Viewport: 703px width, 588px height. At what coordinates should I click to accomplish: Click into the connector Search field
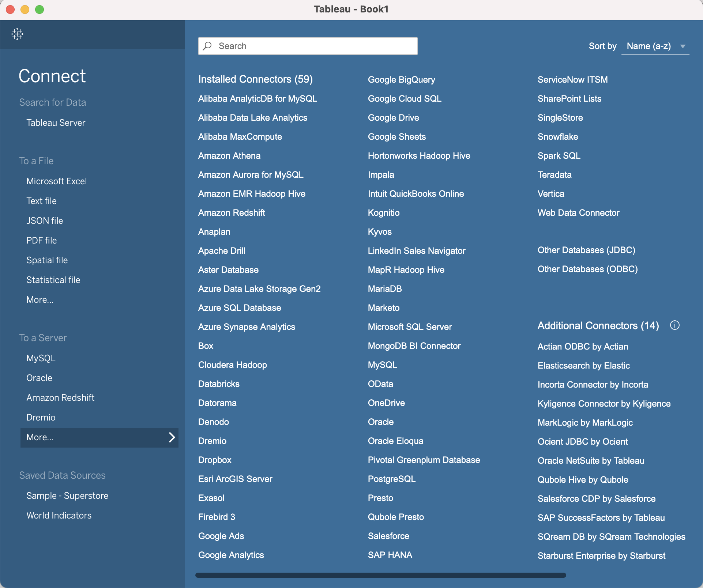(308, 46)
